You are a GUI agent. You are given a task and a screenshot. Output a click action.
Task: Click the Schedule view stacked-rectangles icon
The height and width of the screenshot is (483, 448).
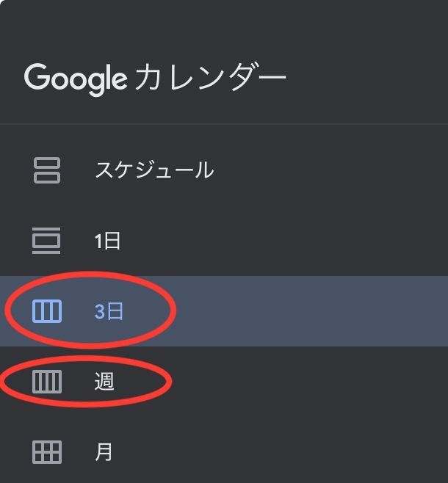[x=47, y=170]
